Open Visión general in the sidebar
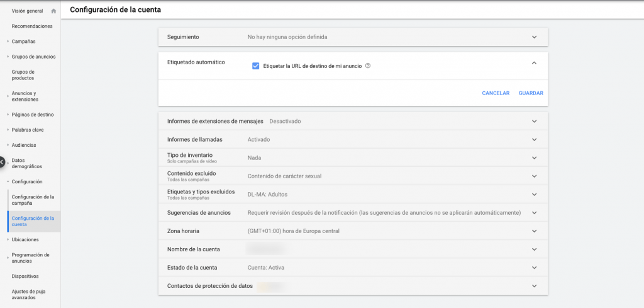 [27, 11]
